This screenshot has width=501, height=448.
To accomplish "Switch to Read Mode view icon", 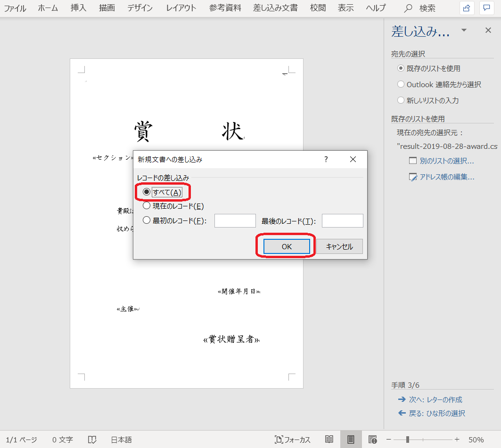I will (329, 440).
